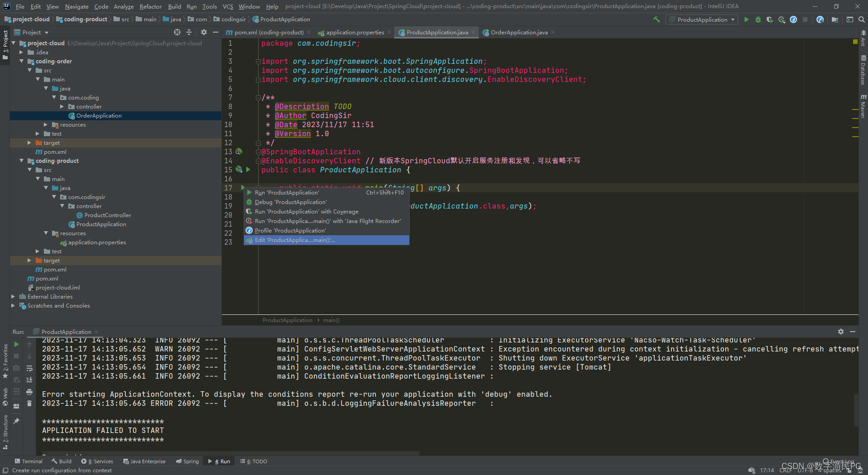Rerun ProductApplication in the Run panel

(16, 344)
